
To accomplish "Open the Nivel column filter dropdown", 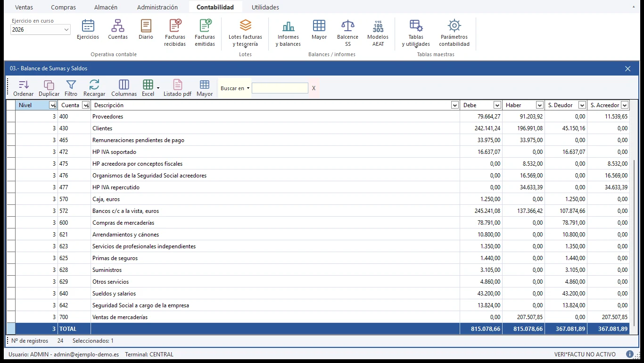I will tap(53, 105).
